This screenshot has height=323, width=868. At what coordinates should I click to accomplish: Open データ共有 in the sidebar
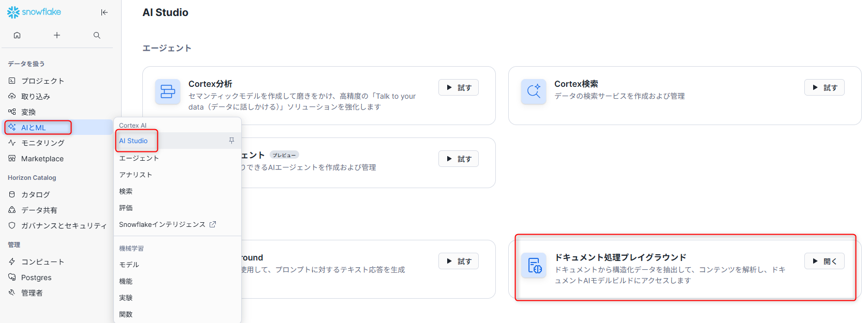(x=57, y=210)
